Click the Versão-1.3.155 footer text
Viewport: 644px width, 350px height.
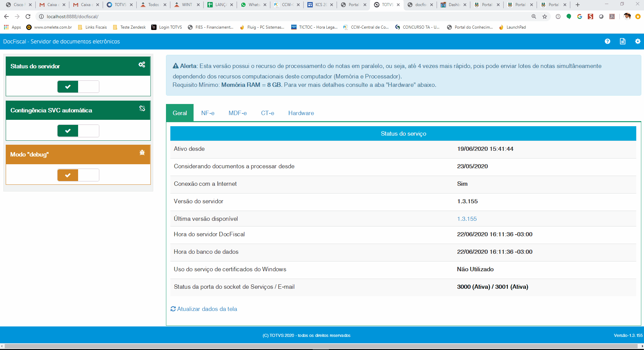point(628,336)
